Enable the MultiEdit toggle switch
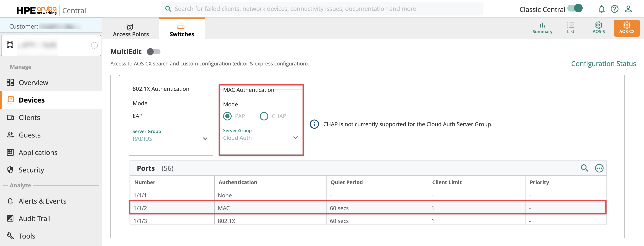Image resolution: width=644 pixels, height=246 pixels. (153, 52)
